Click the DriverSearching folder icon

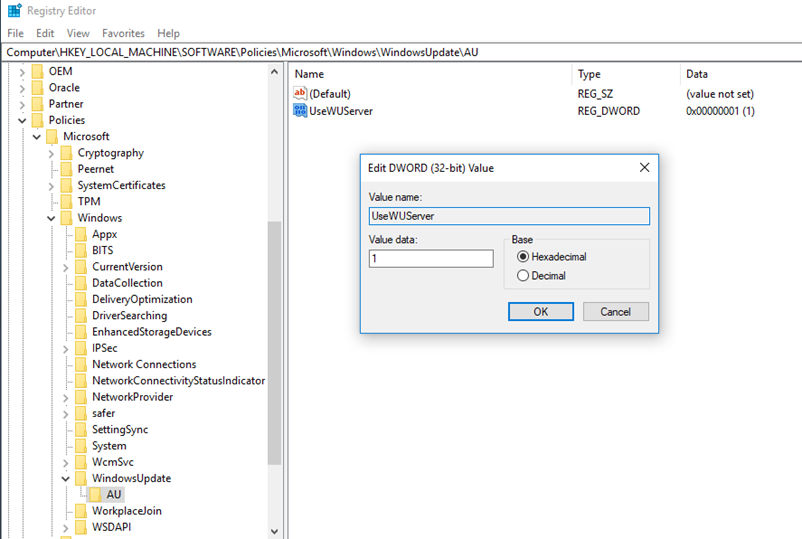[x=81, y=316]
